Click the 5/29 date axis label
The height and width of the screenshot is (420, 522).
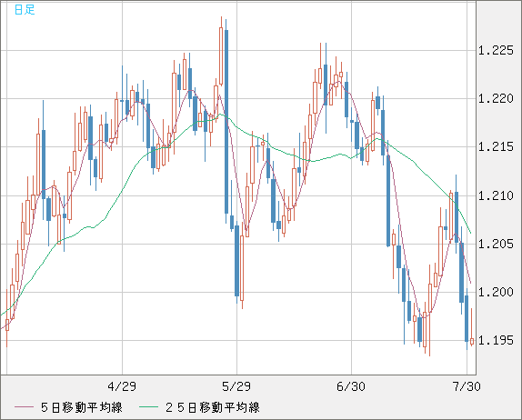(236, 386)
